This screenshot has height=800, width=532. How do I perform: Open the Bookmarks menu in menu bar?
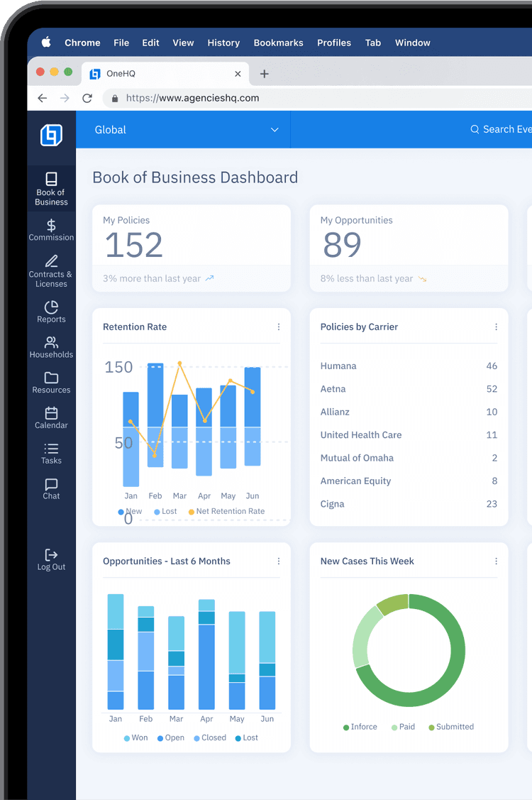coord(278,43)
